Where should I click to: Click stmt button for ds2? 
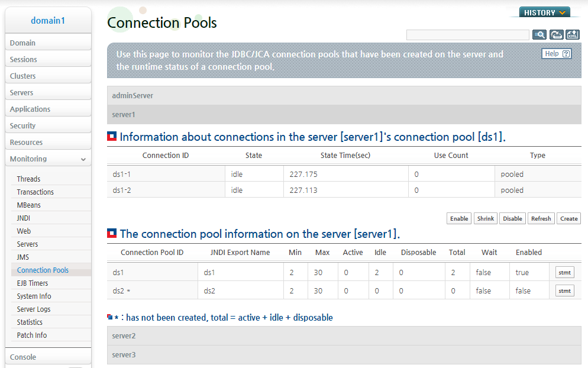[x=565, y=290]
